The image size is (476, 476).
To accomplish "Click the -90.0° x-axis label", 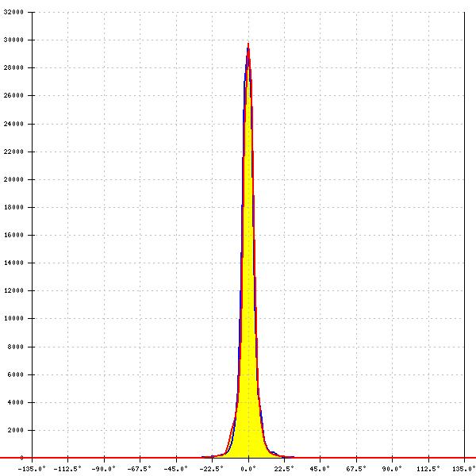I will point(103,469).
